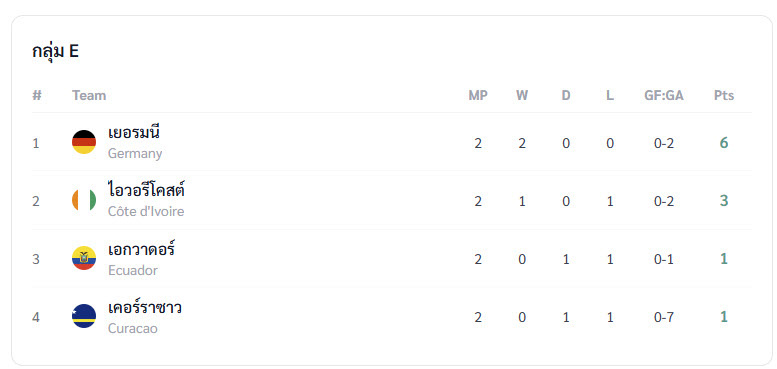Click the Team column header

(89, 95)
